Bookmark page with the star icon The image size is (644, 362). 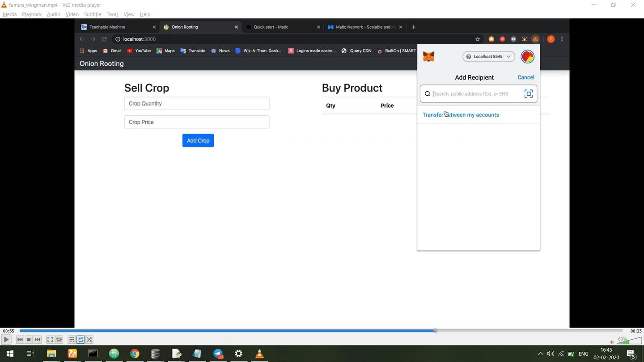pos(478,39)
